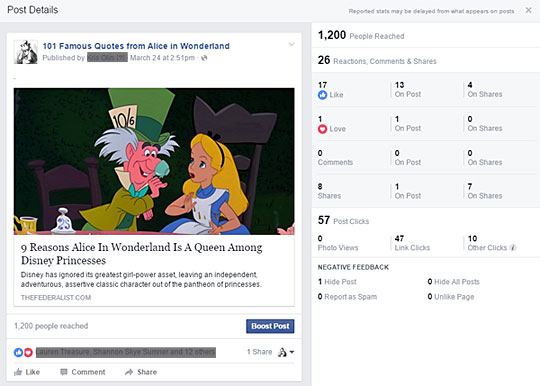Click the Share arrow icon

pyautogui.click(x=129, y=372)
